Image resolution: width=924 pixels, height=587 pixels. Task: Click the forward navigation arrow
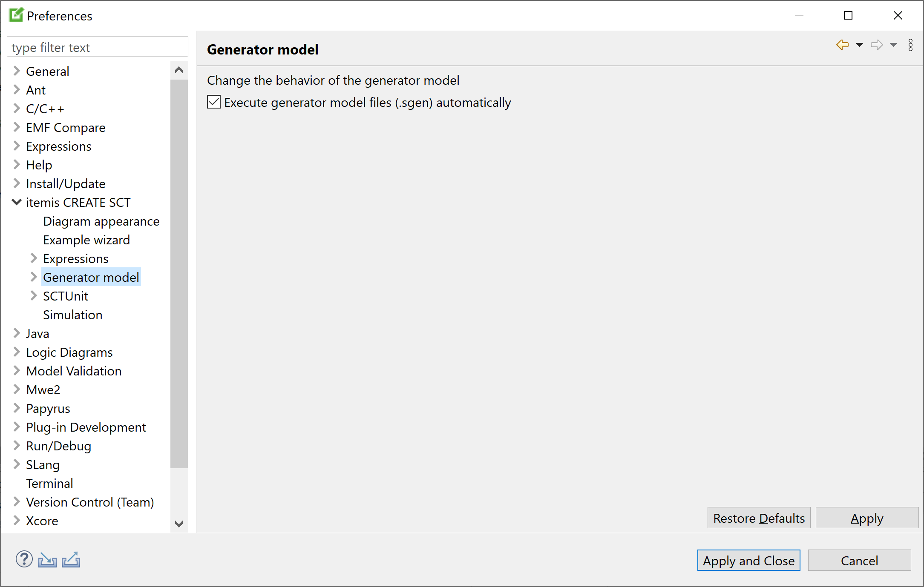pos(877,45)
